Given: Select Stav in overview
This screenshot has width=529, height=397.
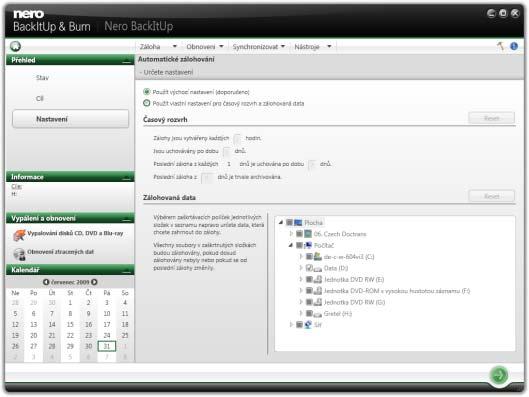Looking at the screenshot, I should click(43, 78).
